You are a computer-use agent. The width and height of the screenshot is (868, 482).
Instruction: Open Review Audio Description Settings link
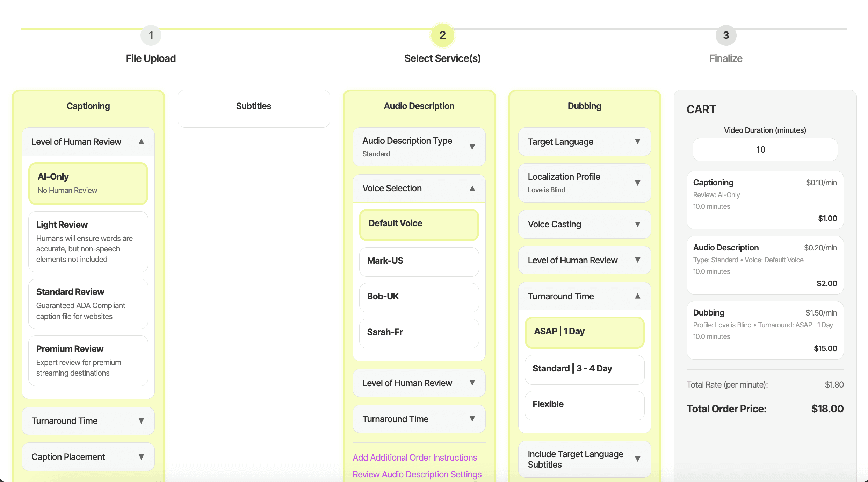click(417, 474)
